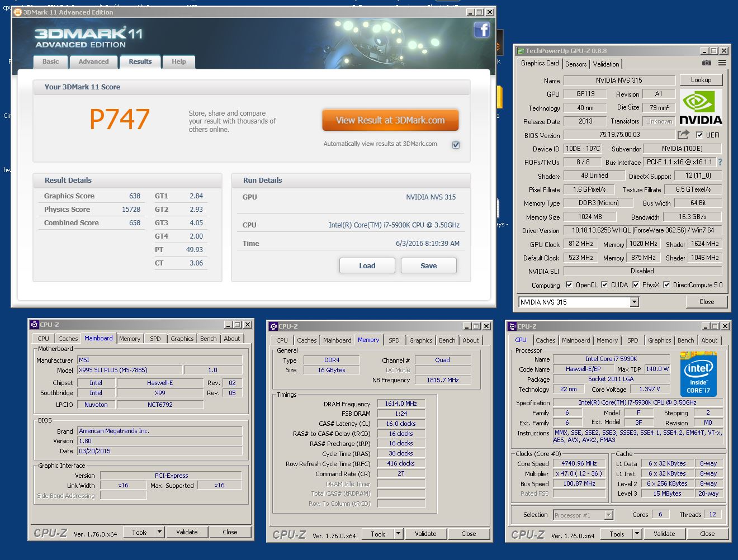Click the Graphics Score value 638
Viewport: 738px width, 560px height.
coord(135,196)
